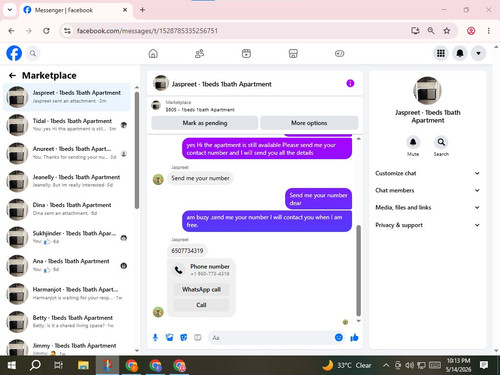The height and width of the screenshot is (375, 500).
Task: Open the Notifications bell in header
Action: [460, 53]
